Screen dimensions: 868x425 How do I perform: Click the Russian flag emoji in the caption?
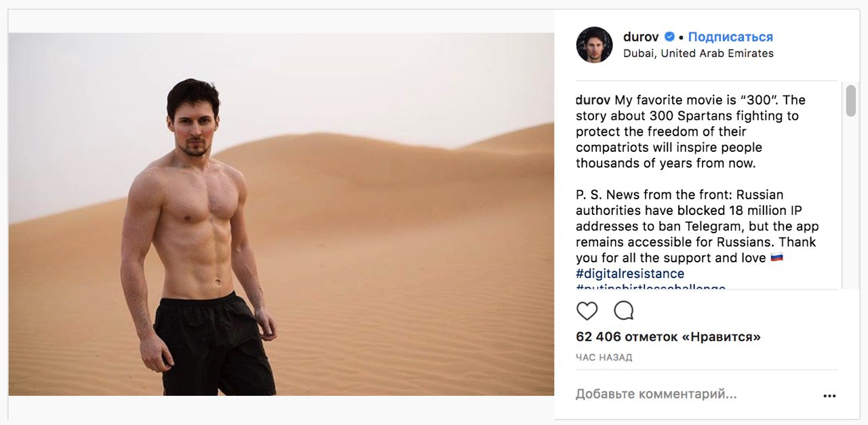pos(777,258)
